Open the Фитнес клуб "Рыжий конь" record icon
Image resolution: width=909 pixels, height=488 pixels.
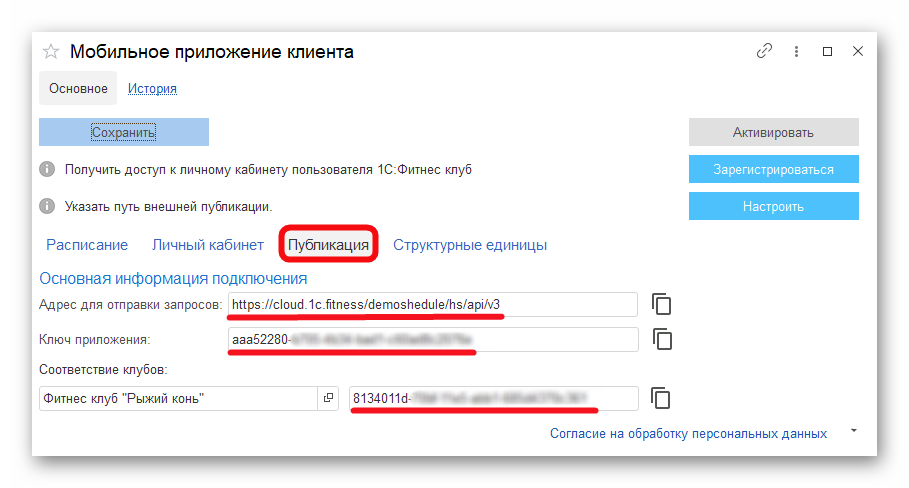click(328, 398)
